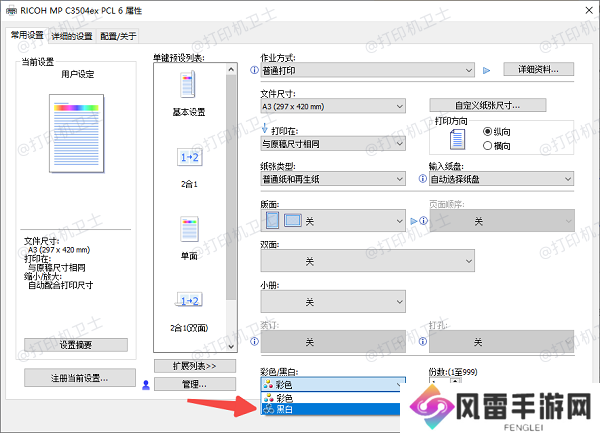Click the 彩色/黑白 combo box
This screenshot has width=600, height=433.
[333, 384]
